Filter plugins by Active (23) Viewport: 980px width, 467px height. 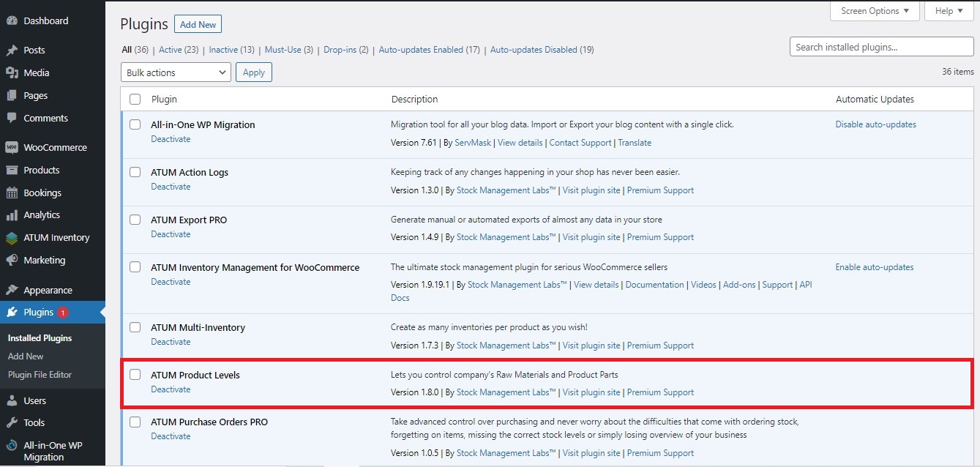click(x=179, y=50)
